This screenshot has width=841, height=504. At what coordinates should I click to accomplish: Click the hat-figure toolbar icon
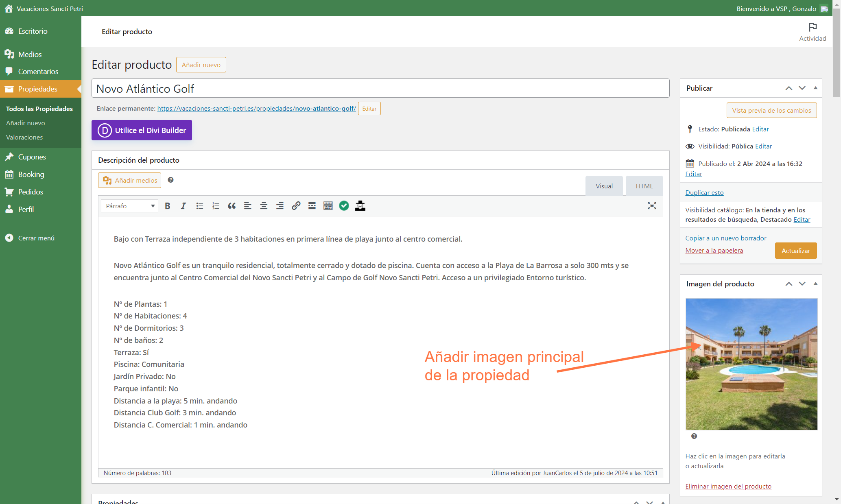tap(360, 206)
